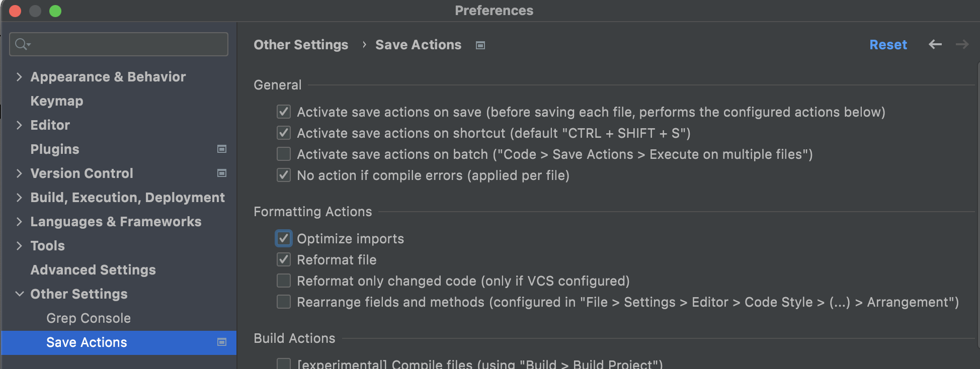The image size is (980, 369).
Task: Select Grep Console settings
Action: click(89, 318)
